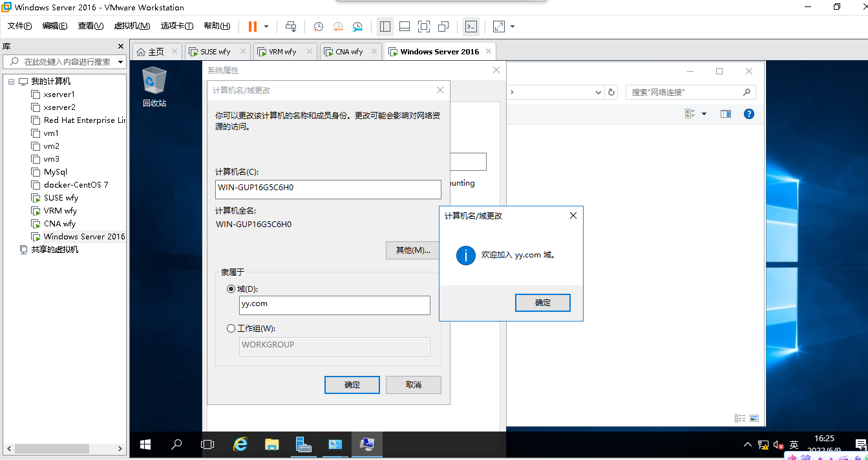Click the yy.com domain input field
The image size is (868, 460).
click(x=335, y=305)
